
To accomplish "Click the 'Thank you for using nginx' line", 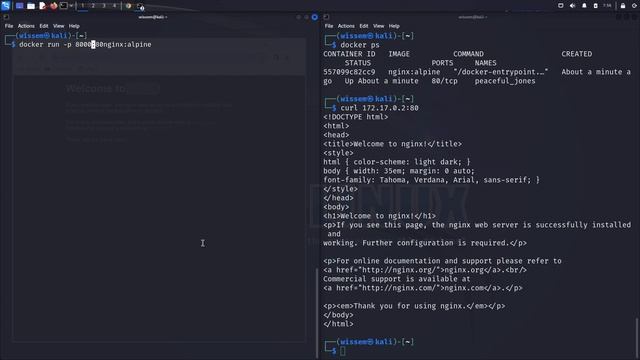I will click(x=414, y=306).
